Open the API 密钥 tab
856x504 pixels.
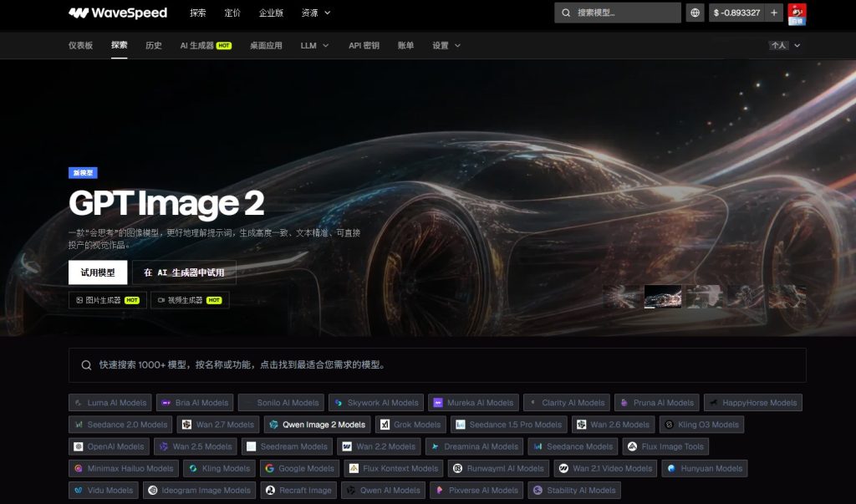click(364, 45)
